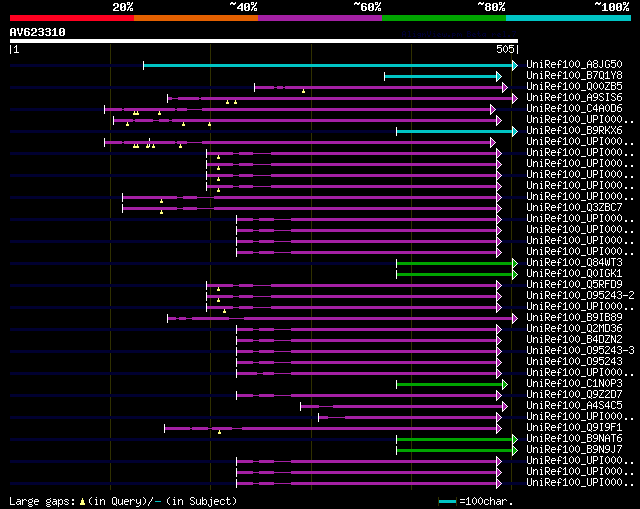The width and height of the screenshot is (640, 509).
Task: Click the cyan 100char scale bar
Action: click(447, 501)
